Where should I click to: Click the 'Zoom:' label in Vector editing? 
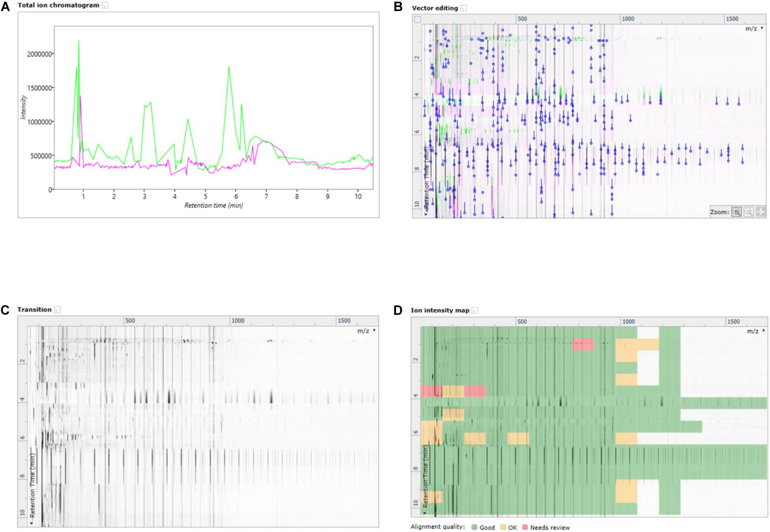[719, 212]
